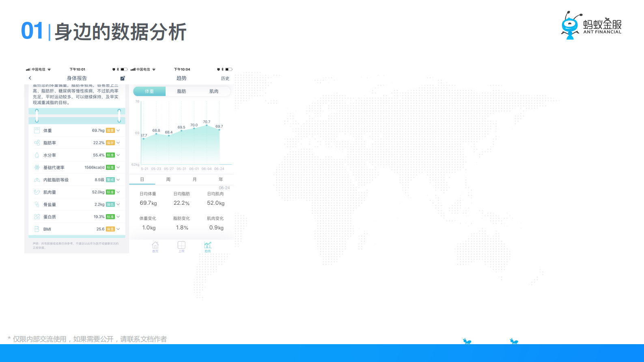Tap the scale icon in the 体重 row
The width and height of the screenshot is (644, 362).
point(37,131)
